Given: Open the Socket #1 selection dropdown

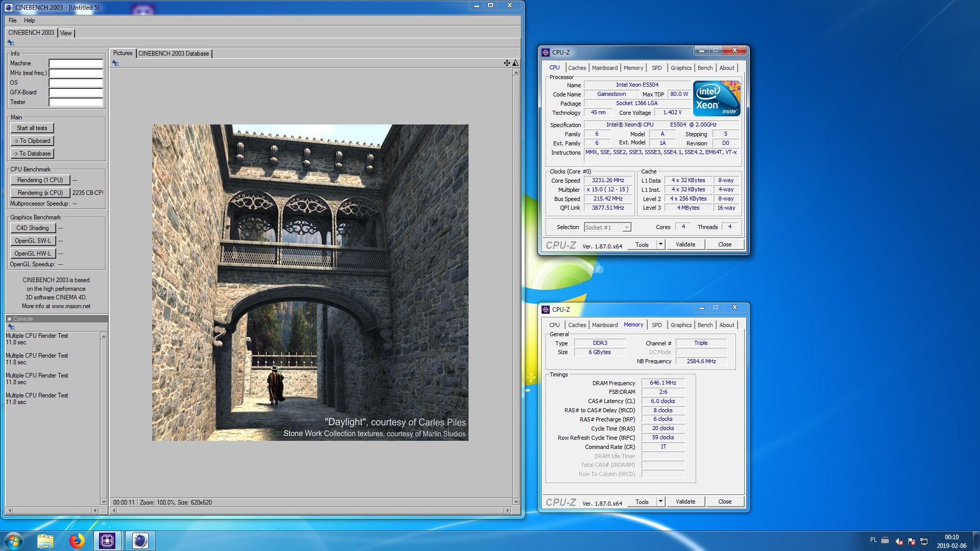Looking at the screenshot, I should click(x=607, y=228).
